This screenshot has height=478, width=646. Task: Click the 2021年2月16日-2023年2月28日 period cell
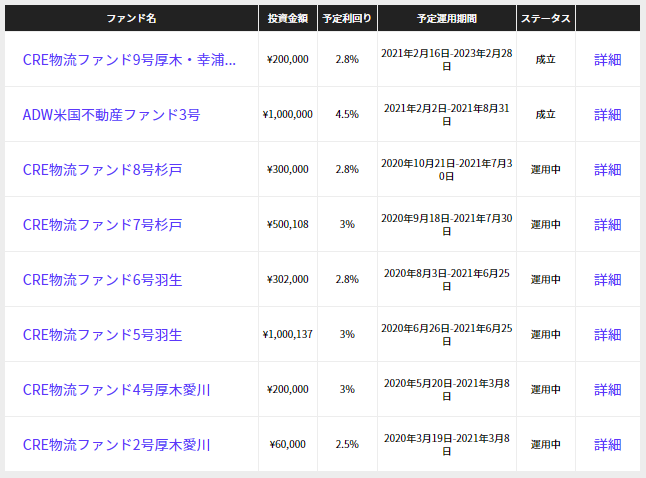tap(447, 59)
